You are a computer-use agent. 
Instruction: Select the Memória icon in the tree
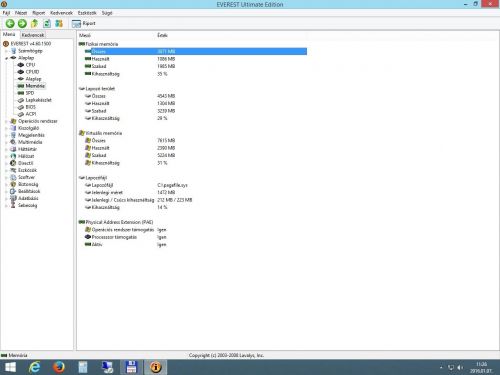21,86
